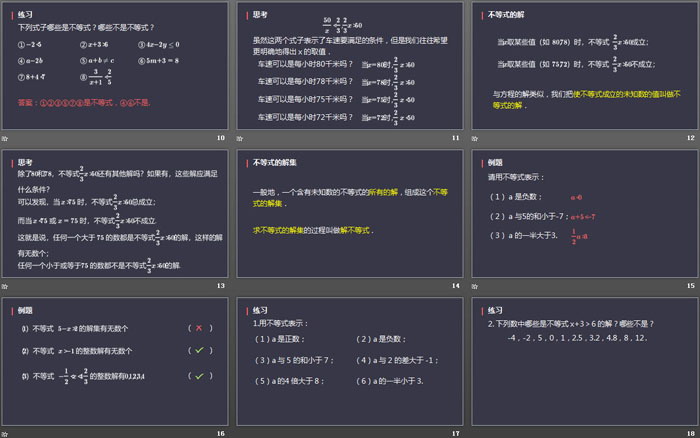Click the slide number 12 label
The width and height of the screenshot is (700, 438).
(x=690, y=138)
